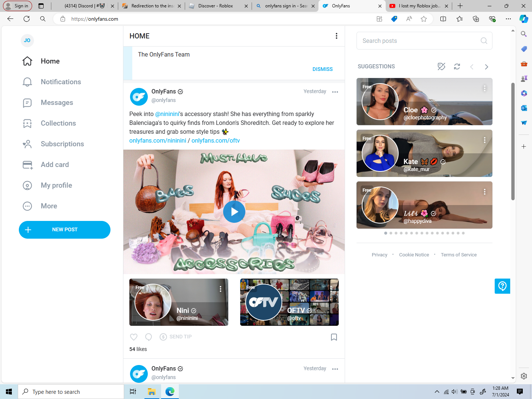Open onlyfans.com/nininini link
Image resolution: width=532 pixels, height=399 pixels.
coord(158,141)
